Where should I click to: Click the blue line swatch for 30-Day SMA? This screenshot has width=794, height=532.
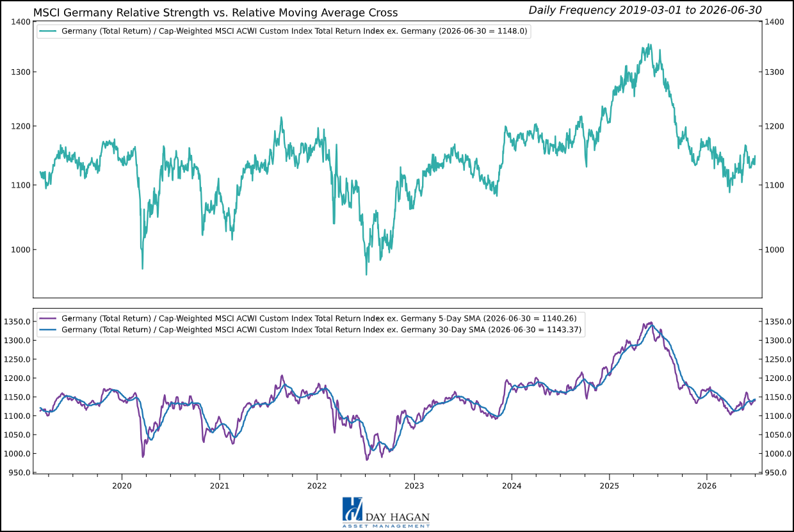point(49,330)
